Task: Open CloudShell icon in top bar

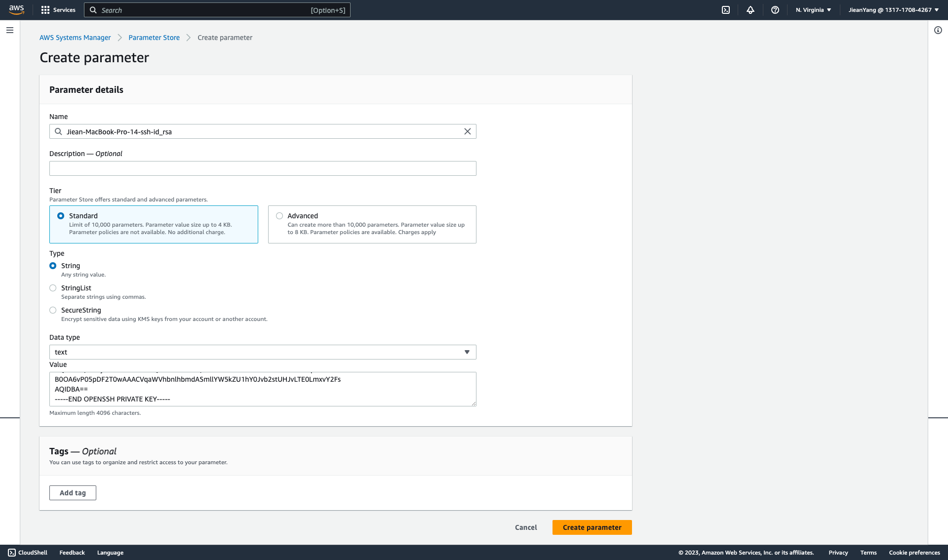Action: (726, 10)
